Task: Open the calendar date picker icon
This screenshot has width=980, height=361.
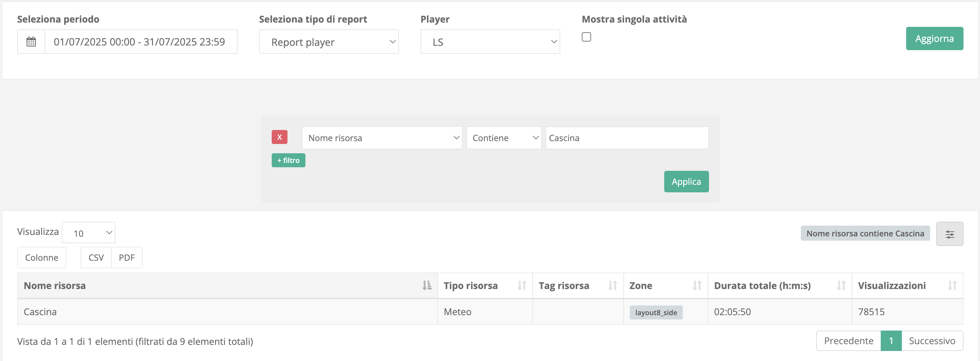Action: (x=31, y=42)
